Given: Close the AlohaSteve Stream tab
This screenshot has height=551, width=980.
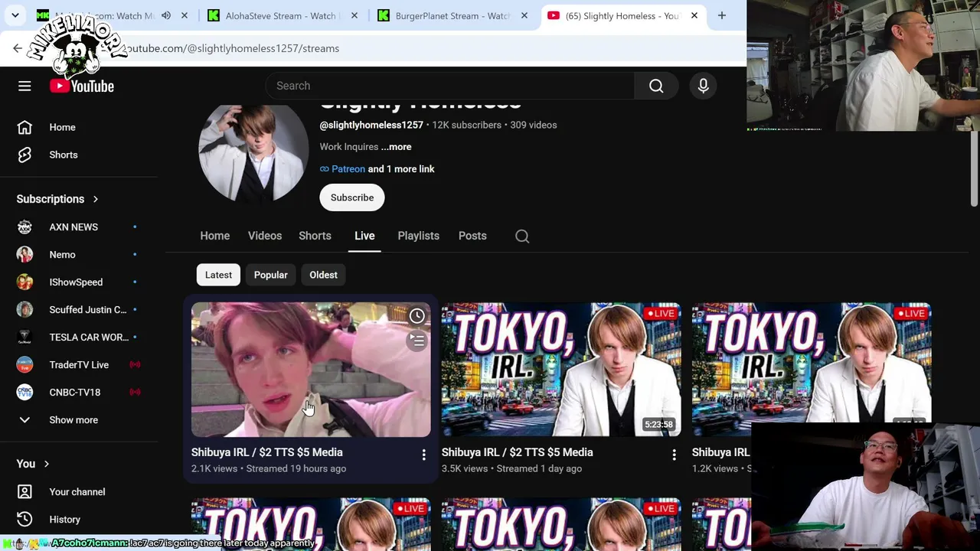Looking at the screenshot, I should (354, 15).
